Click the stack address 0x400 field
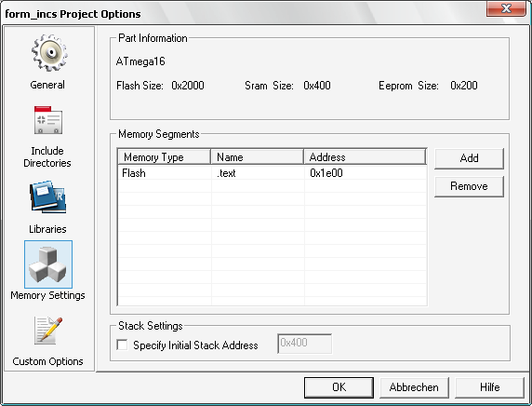The image size is (532, 406). [x=304, y=344]
